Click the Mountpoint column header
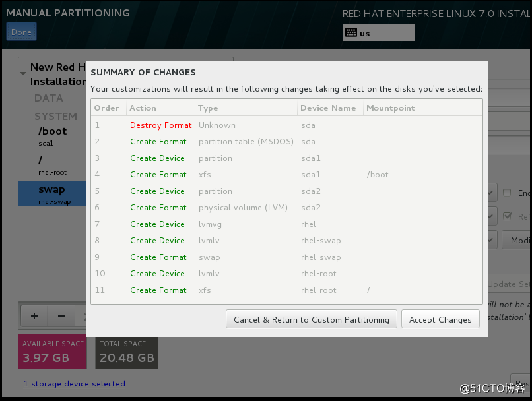 [422, 108]
